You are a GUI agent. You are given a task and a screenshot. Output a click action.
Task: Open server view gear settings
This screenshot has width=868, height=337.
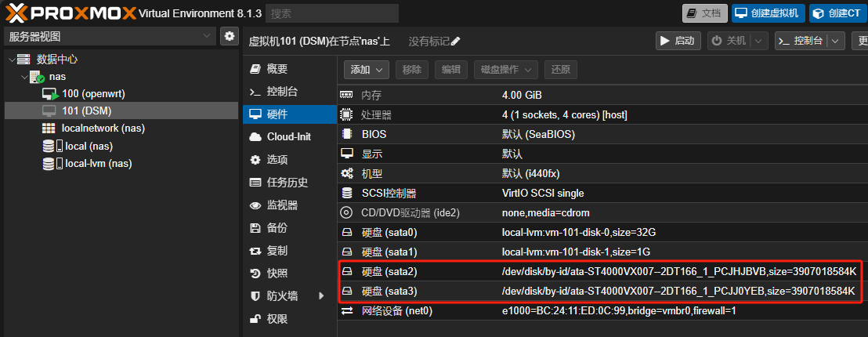point(230,36)
